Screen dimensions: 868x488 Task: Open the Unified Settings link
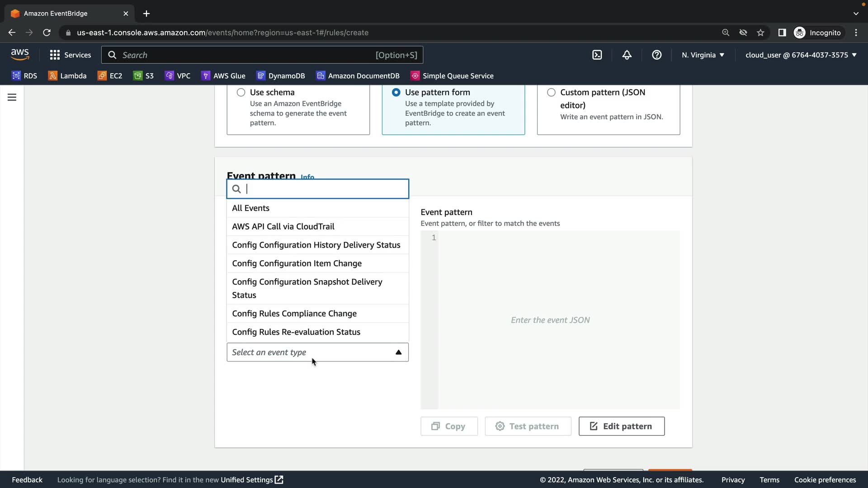pyautogui.click(x=251, y=479)
